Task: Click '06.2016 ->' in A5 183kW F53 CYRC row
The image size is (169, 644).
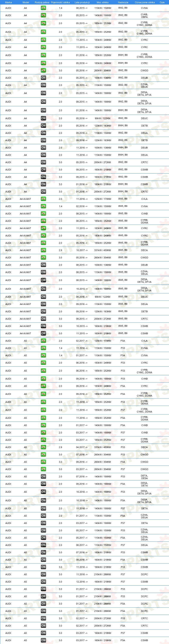Action: tap(82, 363)
